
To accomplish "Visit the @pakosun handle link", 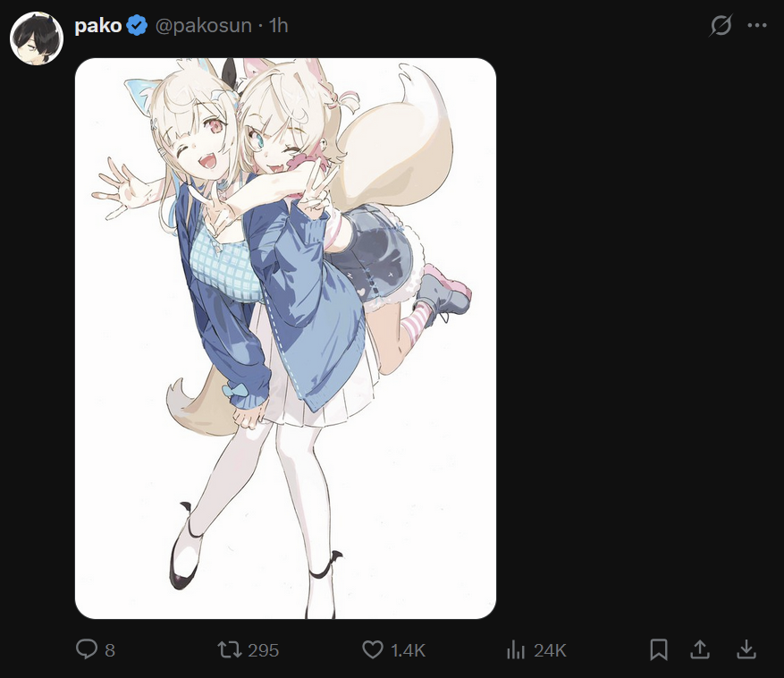I will pyautogui.click(x=204, y=26).
